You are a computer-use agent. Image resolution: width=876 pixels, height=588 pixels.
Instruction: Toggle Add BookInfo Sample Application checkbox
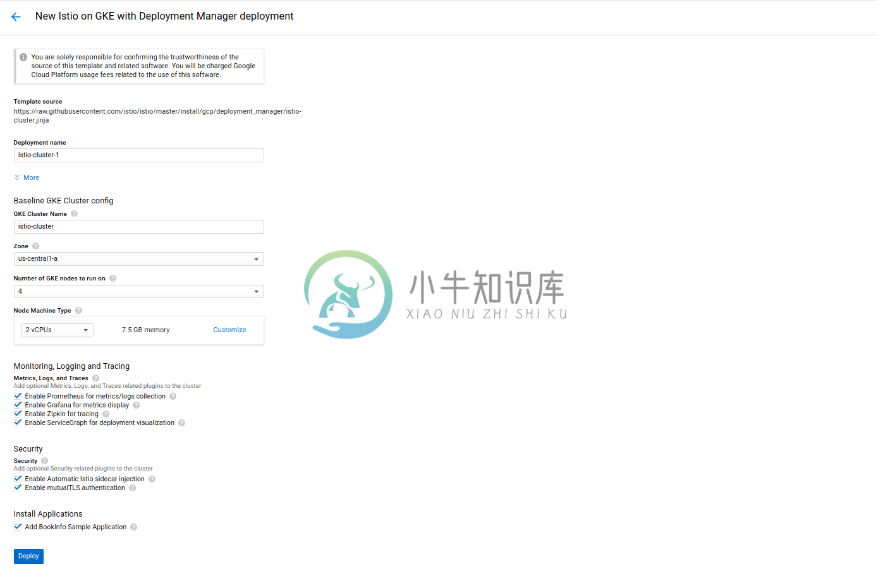point(18,527)
